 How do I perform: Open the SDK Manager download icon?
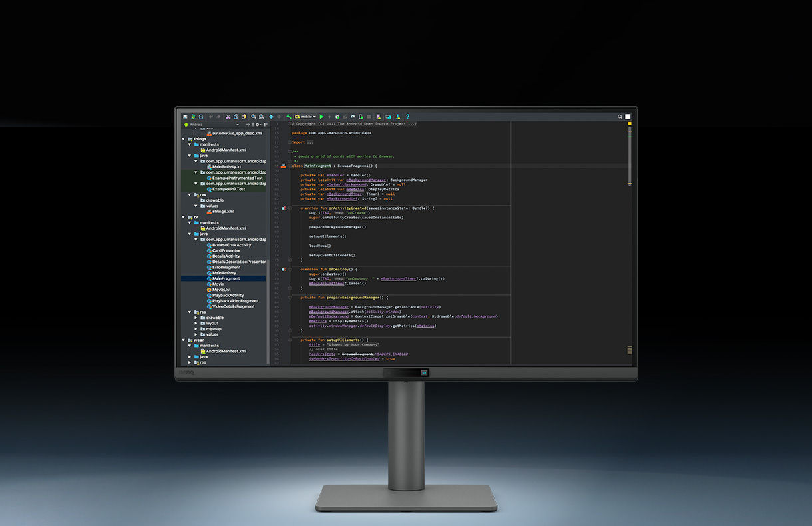397,117
